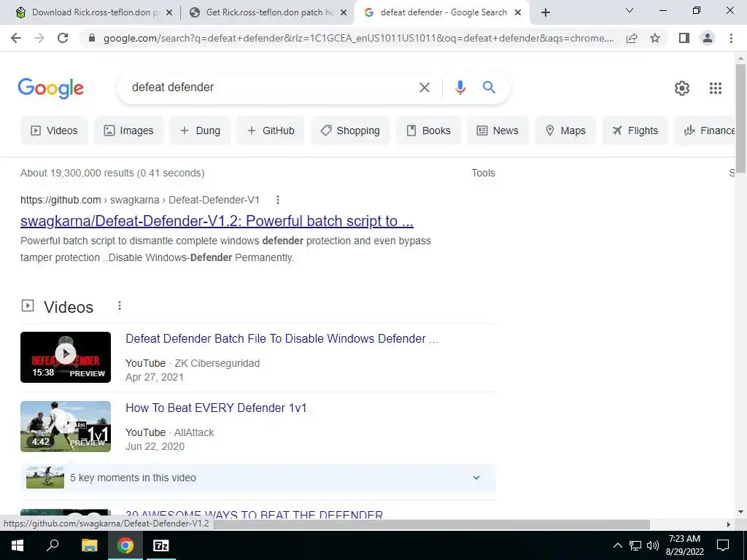The image size is (747, 560).
Task: Filter results by Images
Action: pos(128,131)
